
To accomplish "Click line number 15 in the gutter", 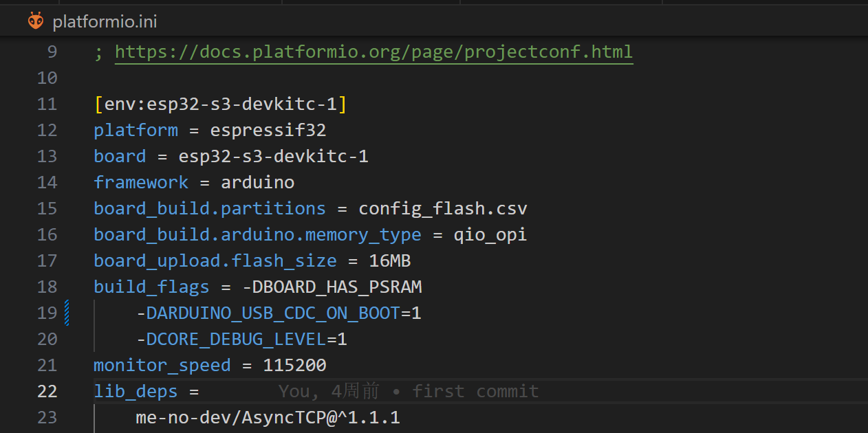I will tap(47, 209).
